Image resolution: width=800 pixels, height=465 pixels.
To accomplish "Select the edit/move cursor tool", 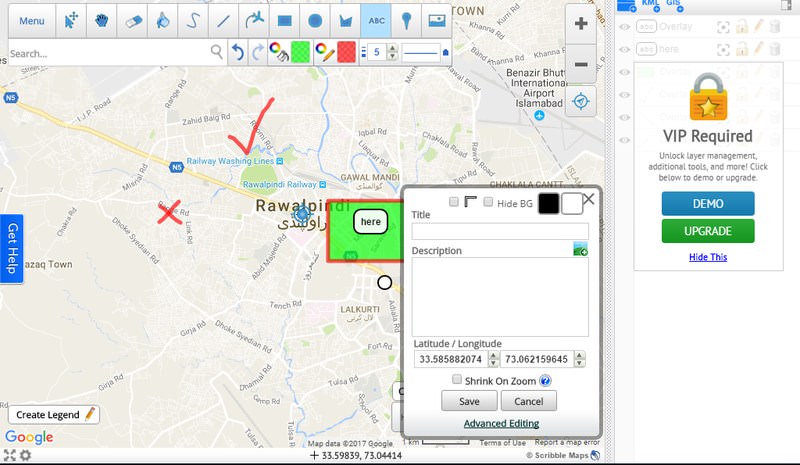I will pos(71,21).
